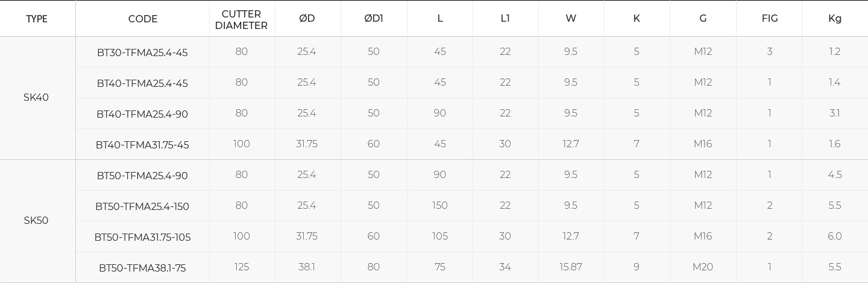Click the 15.87 width value
The image size is (868, 283).
(x=571, y=267)
